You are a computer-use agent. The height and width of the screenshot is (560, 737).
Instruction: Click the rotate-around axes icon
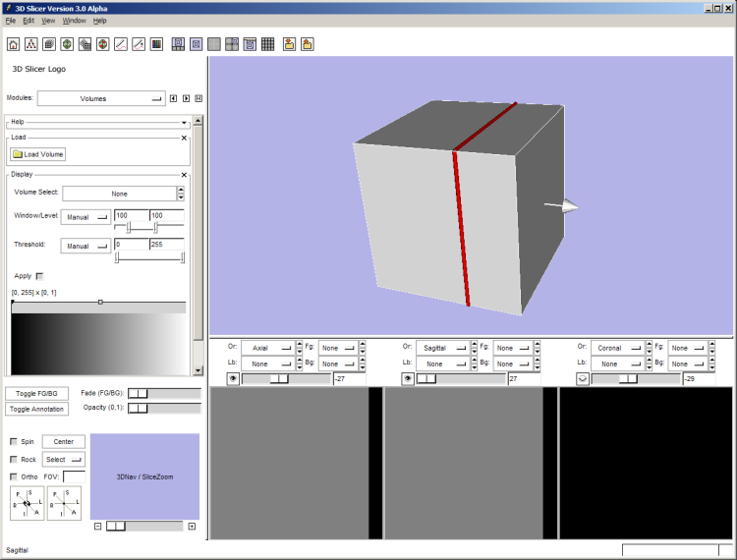coord(27,502)
